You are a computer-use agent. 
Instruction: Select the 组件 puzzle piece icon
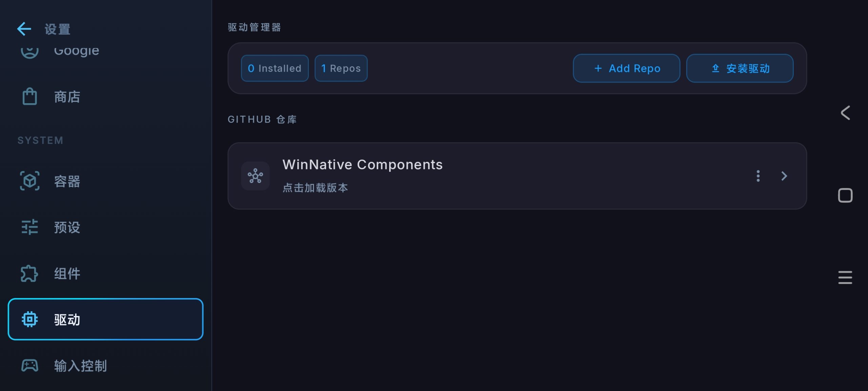click(x=29, y=274)
